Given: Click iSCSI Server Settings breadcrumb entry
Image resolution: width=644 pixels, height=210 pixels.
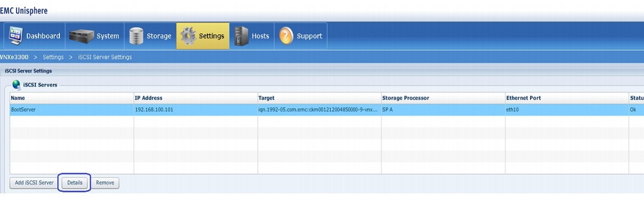Looking at the screenshot, I should [x=105, y=57].
